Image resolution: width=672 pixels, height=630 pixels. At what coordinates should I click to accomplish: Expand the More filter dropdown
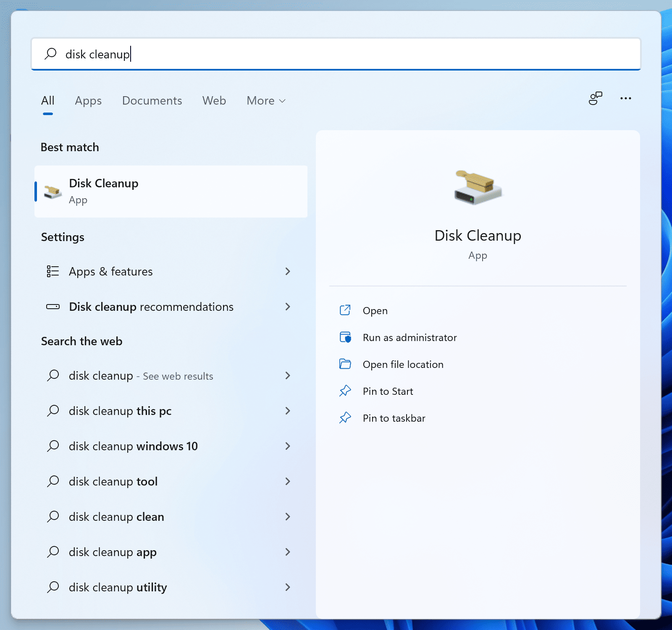(x=266, y=101)
